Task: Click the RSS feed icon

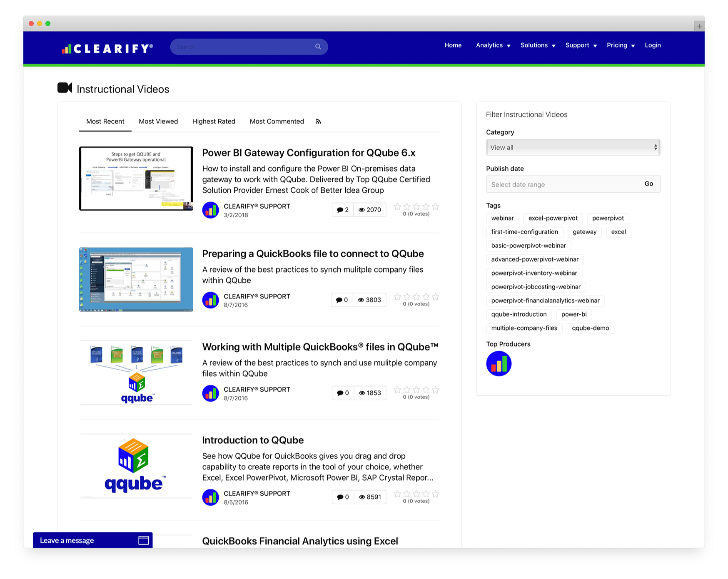Action: click(x=318, y=122)
